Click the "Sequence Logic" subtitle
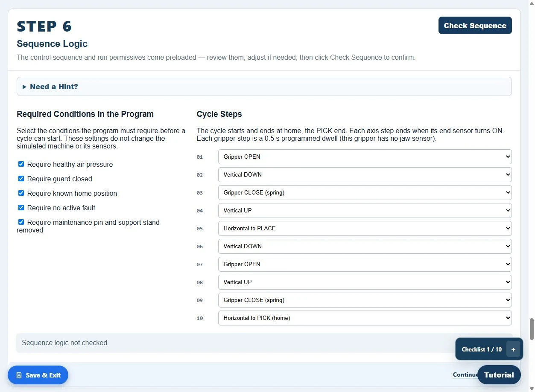Viewport: 535px width, 392px height. click(x=52, y=44)
